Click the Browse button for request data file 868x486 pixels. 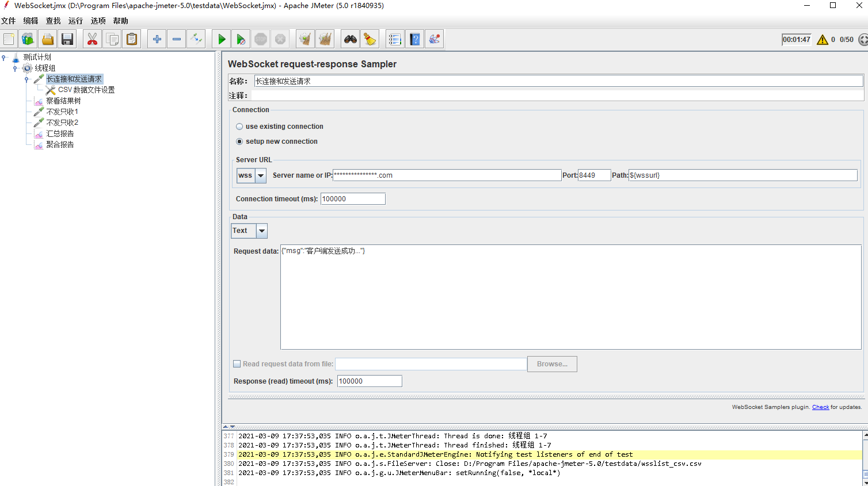pyautogui.click(x=551, y=363)
